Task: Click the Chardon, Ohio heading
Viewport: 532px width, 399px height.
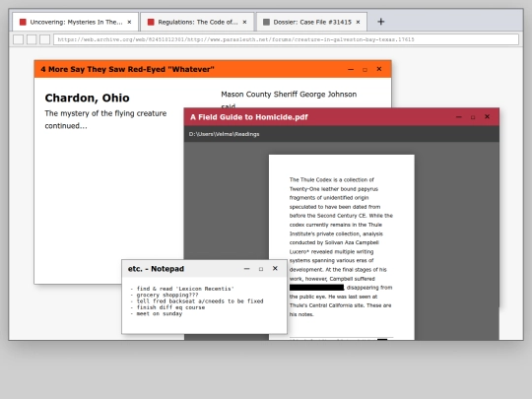Action: click(x=87, y=98)
